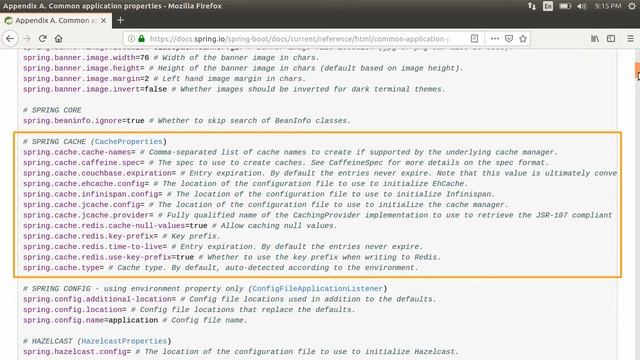Click spring.banner.image.width=76 property text
640x360 pixels.
86,58
